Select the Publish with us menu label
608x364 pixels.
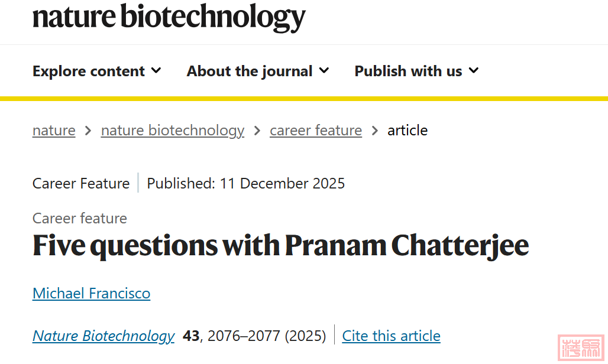coord(408,71)
